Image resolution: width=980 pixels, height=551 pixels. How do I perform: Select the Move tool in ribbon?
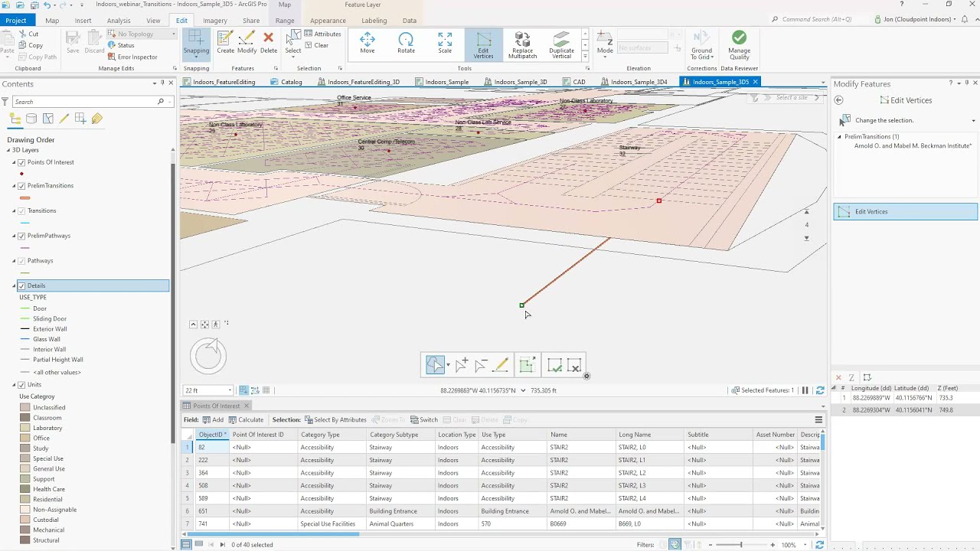[x=367, y=44]
